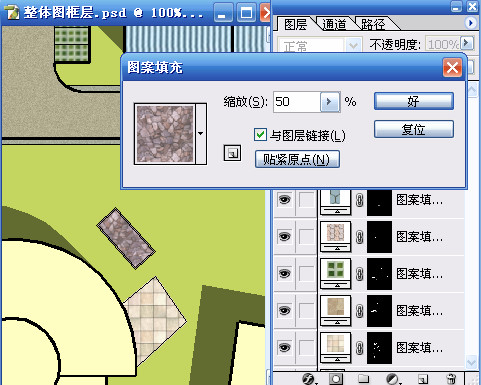Viewport: 481px width, 385px height.
Task: Hide the layer with green squares thumbnail
Action: pos(284,274)
